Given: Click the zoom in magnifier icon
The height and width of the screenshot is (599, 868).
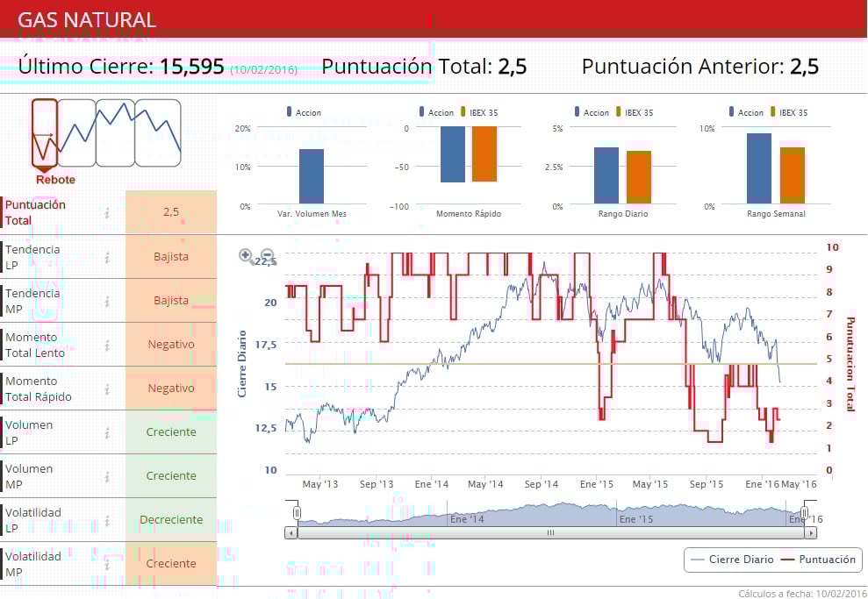Looking at the screenshot, I should pyautogui.click(x=246, y=255).
